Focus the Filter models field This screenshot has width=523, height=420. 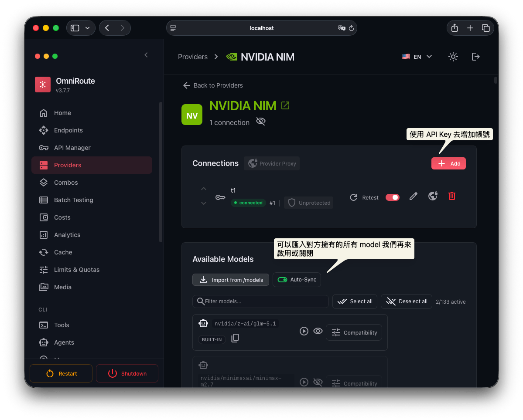click(x=260, y=301)
